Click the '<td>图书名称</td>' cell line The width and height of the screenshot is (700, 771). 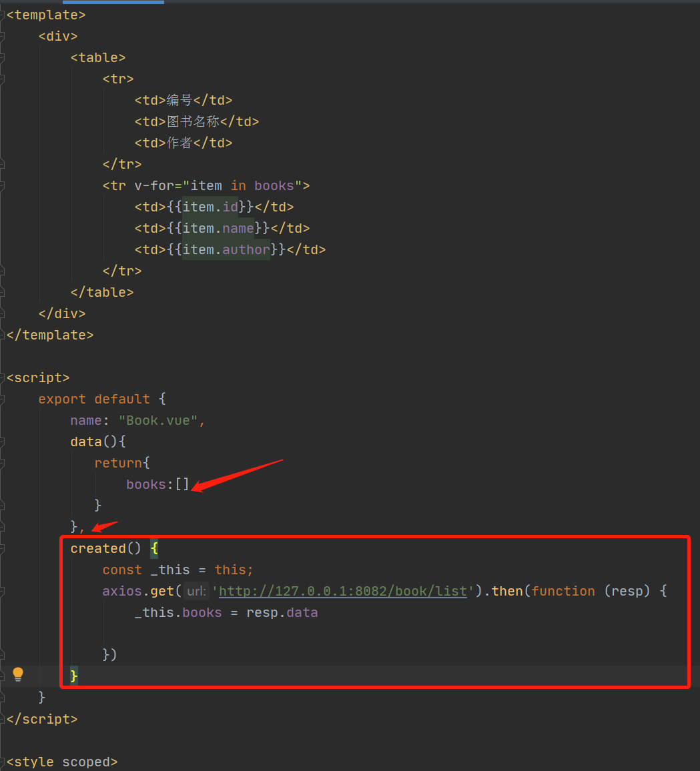[x=197, y=121]
